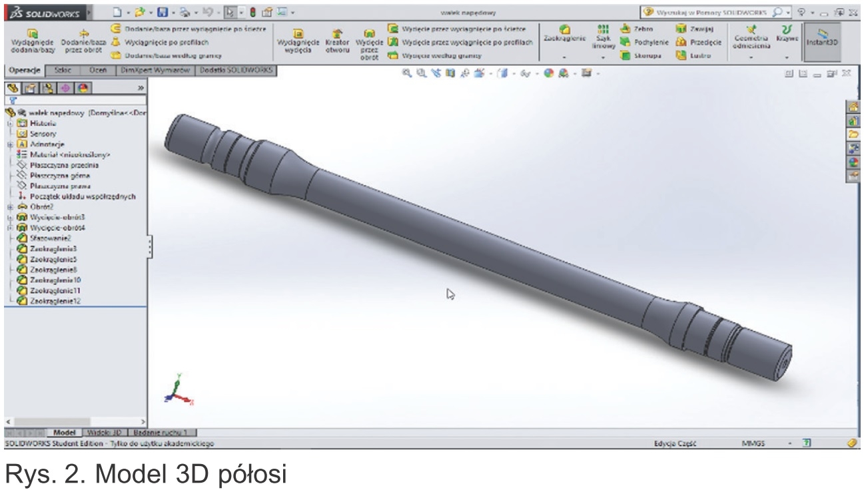The width and height of the screenshot is (868, 496).
Task: Choose Dodanie/baza przez wyciągnięcie po ścieżce
Action: coord(189,29)
